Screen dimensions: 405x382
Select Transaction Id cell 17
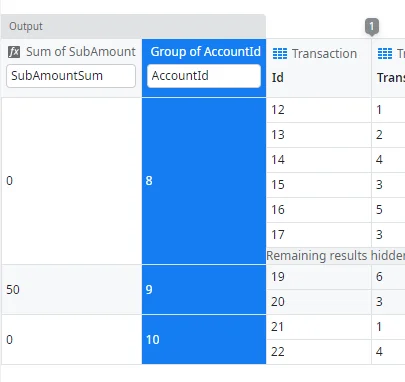click(x=319, y=235)
